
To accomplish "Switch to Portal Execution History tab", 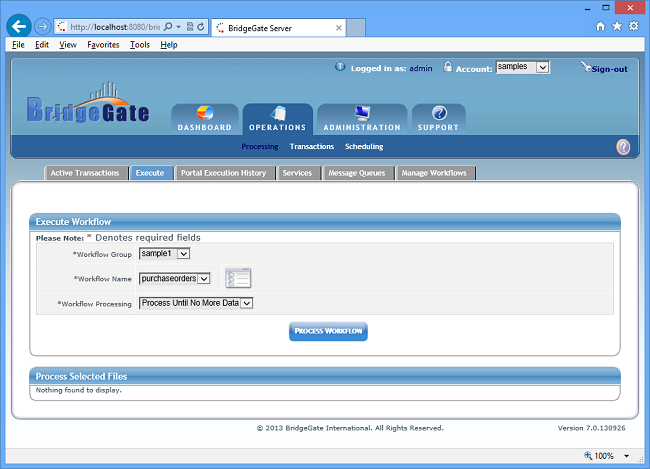I will coord(223,173).
